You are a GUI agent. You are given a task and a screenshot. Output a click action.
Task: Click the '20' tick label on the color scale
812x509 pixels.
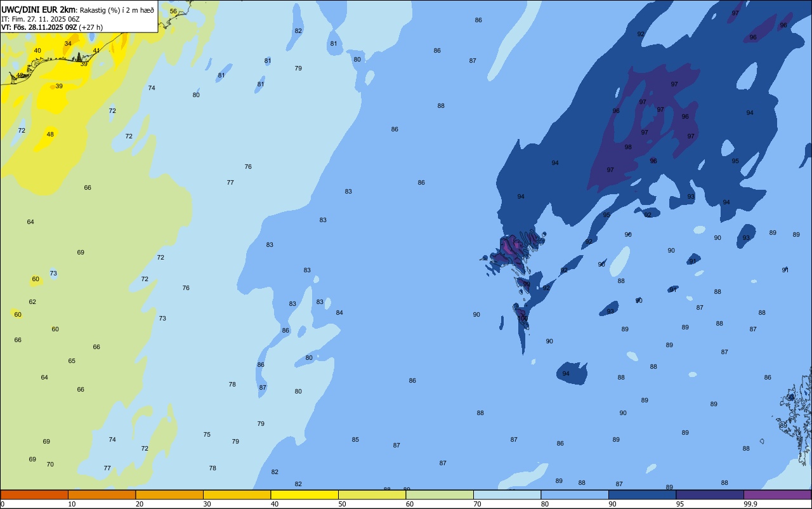pyautogui.click(x=140, y=504)
